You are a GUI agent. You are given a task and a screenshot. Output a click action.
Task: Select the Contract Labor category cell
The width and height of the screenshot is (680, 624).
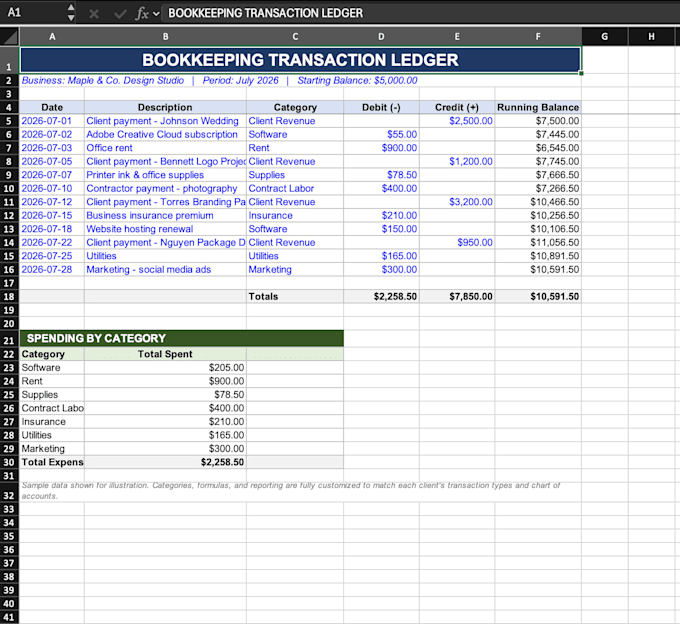[295, 188]
